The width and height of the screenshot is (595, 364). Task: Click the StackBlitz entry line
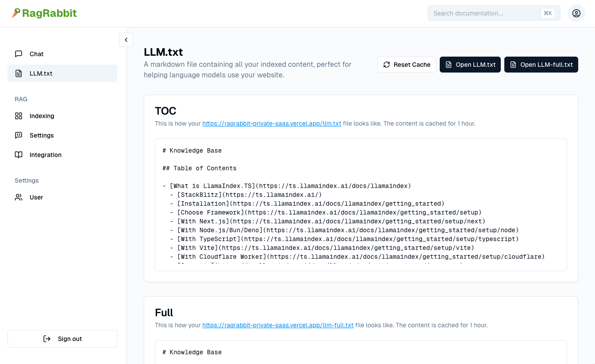(246, 195)
